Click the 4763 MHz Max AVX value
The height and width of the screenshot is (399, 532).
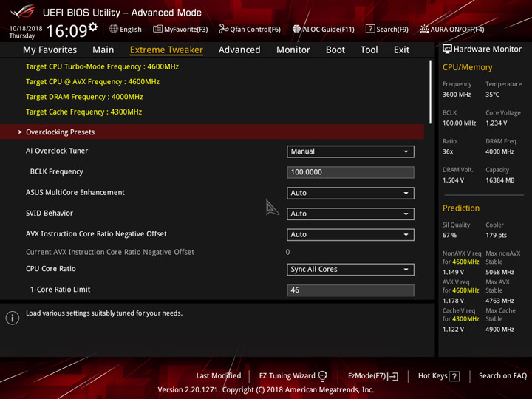499,301
